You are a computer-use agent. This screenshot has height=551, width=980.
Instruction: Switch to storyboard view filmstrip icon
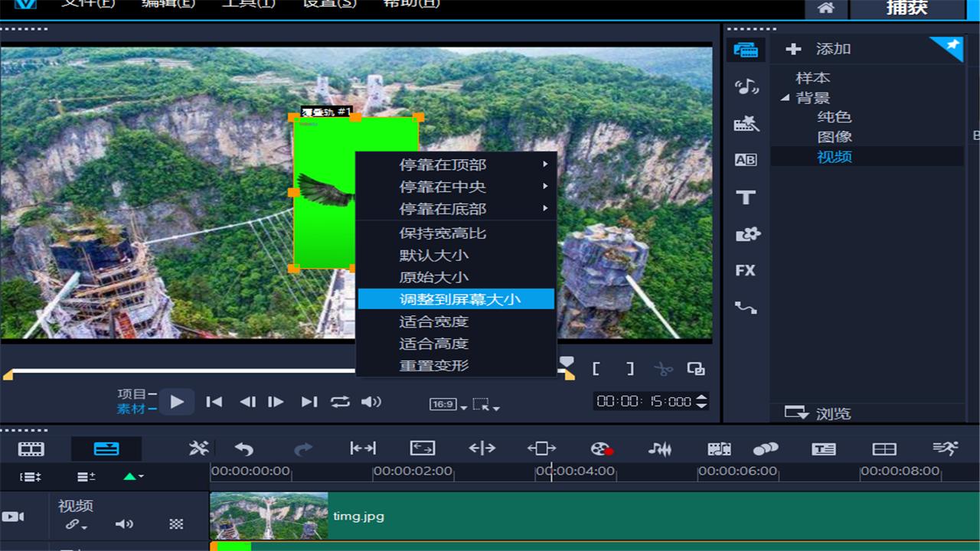click(x=31, y=448)
